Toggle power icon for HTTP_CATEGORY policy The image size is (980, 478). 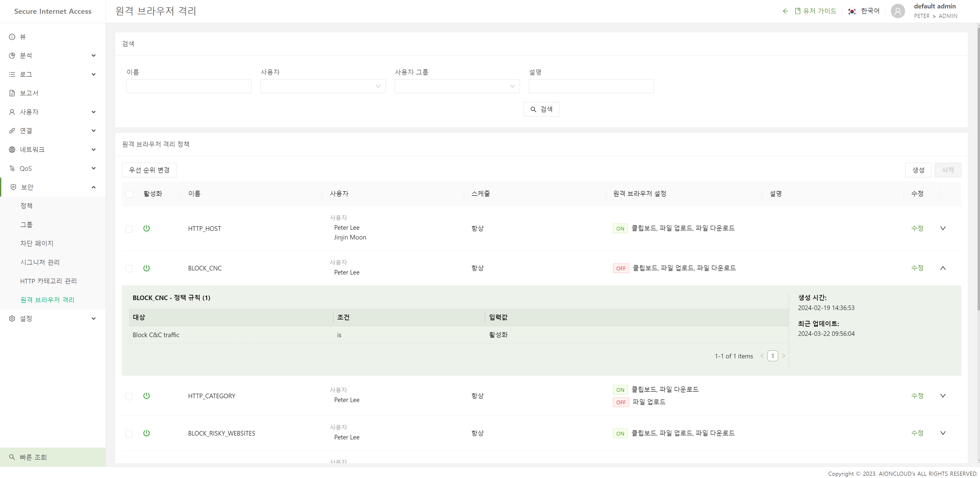[x=146, y=396]
